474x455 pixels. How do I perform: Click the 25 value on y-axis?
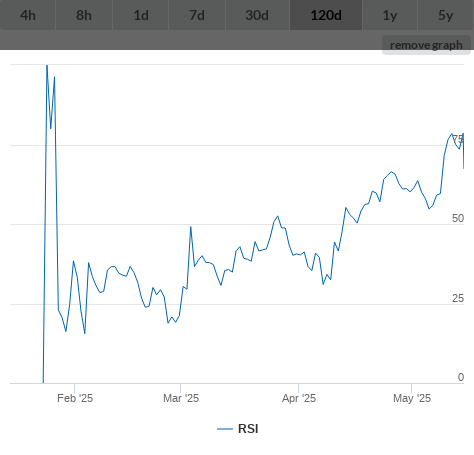[x=458, y=298]
